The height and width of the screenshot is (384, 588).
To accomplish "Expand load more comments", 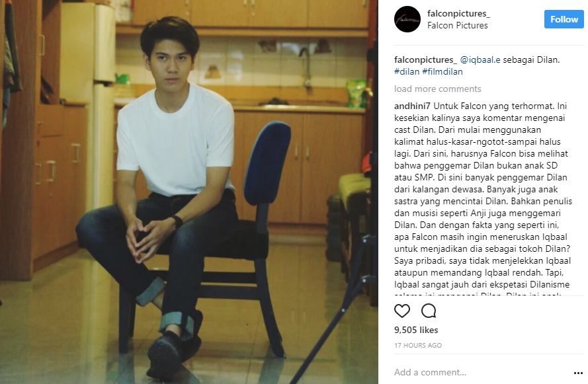I will point(437,89).
